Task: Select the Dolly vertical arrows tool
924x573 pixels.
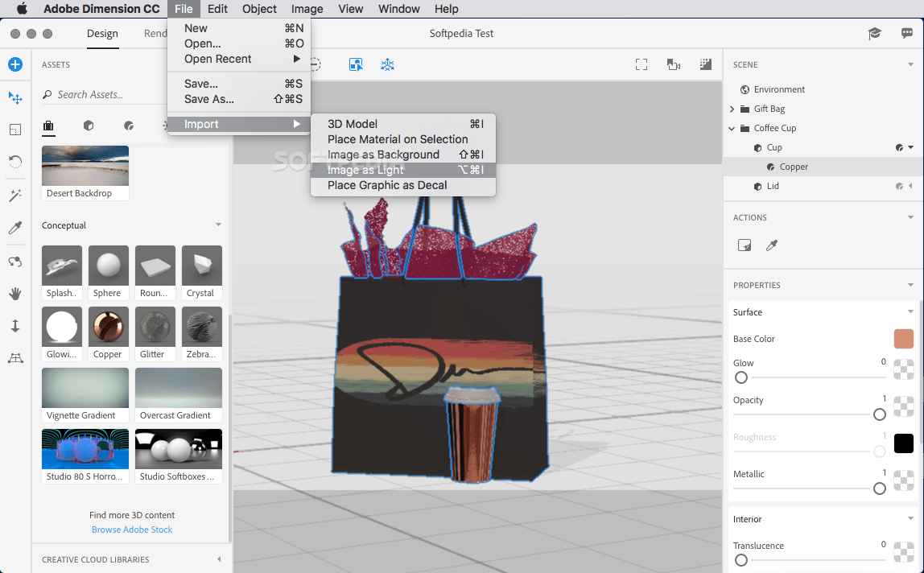Action: (15, 326)
